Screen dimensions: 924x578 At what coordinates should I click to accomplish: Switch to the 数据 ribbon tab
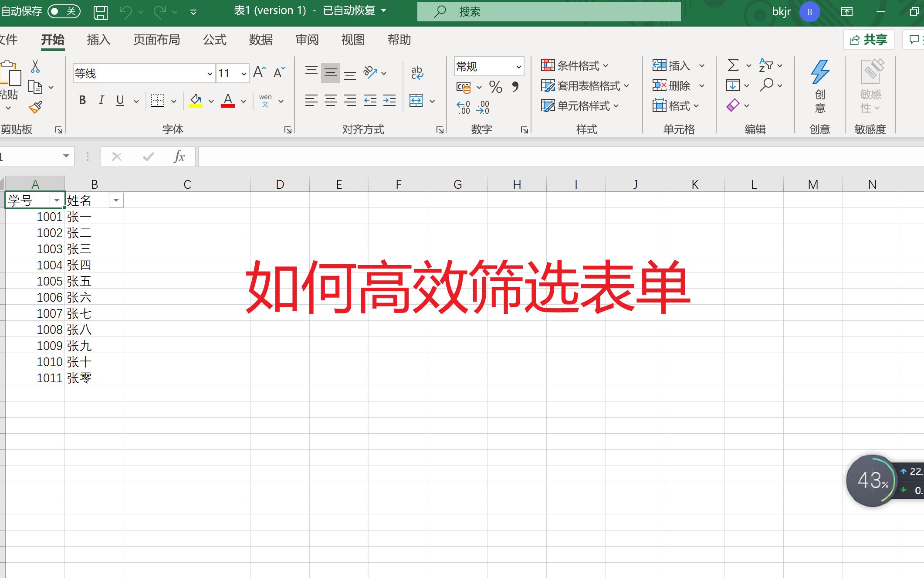click(x=261, y=39)
